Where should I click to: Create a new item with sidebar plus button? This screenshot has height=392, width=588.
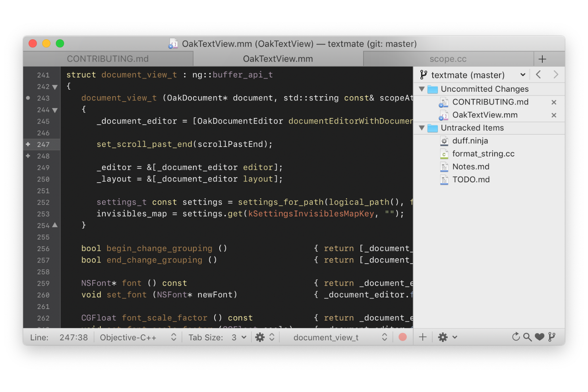(x=423, y=337)
